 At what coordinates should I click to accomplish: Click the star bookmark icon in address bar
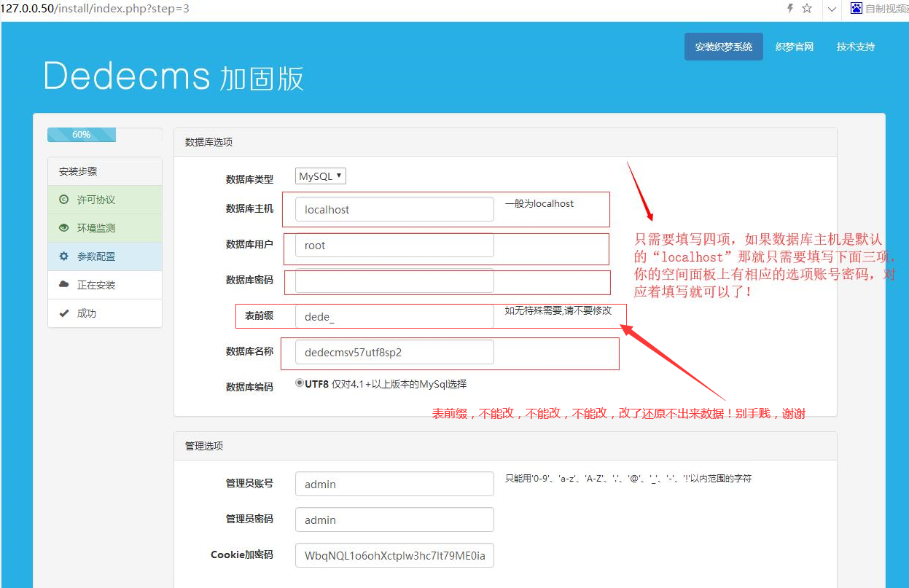click(x=808, y=9)
